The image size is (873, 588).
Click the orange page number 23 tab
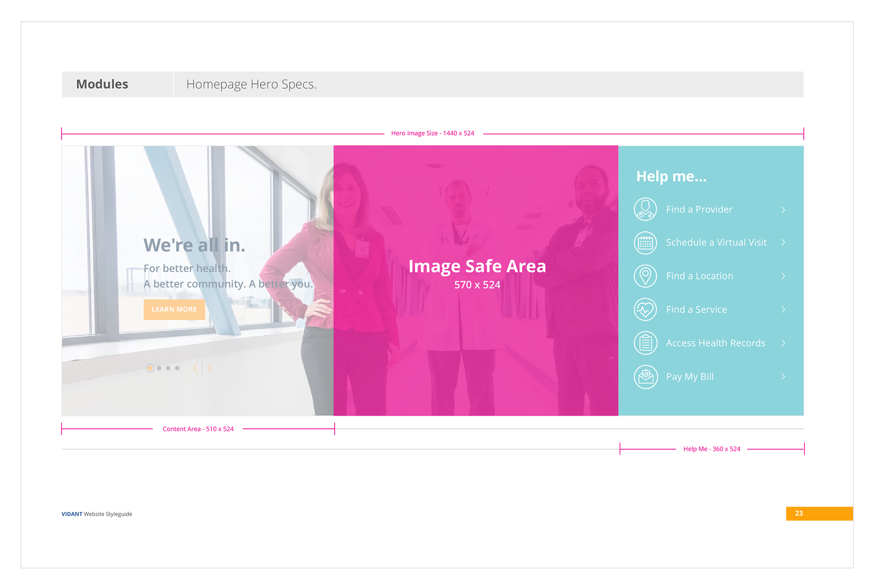click(x=819, y=513)
